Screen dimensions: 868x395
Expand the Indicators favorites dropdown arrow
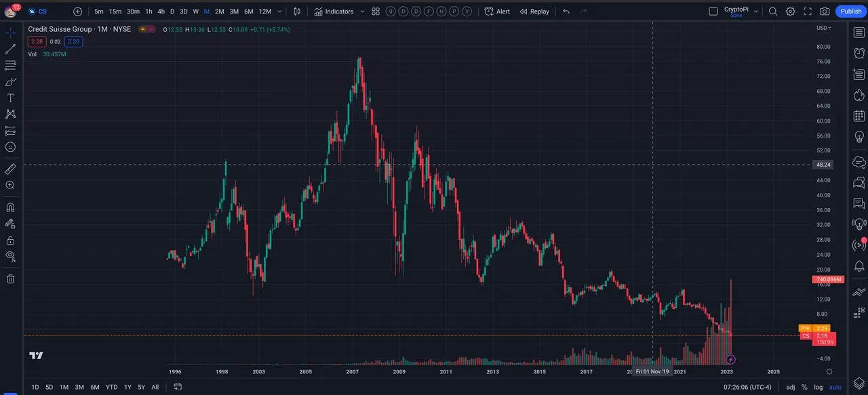(362, 12)
